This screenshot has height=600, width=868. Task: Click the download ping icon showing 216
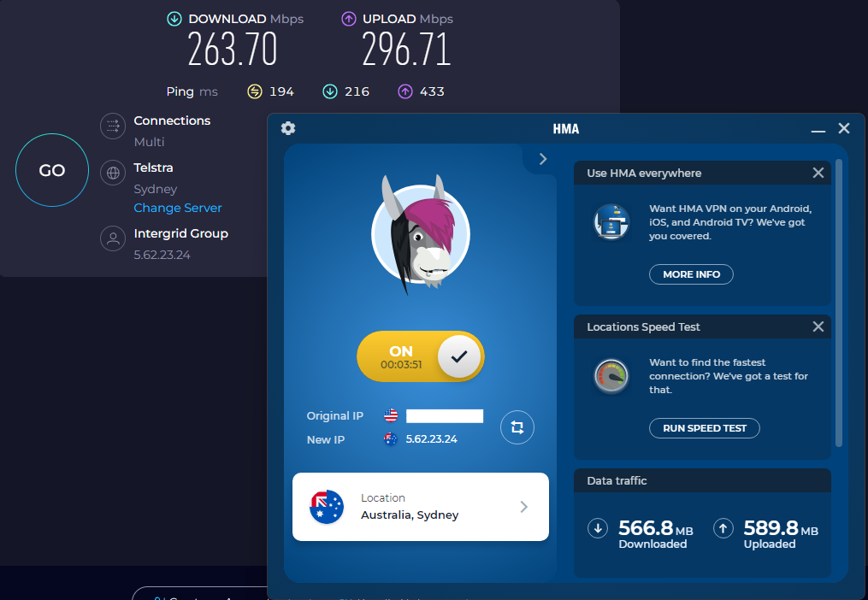pos(330,91)
